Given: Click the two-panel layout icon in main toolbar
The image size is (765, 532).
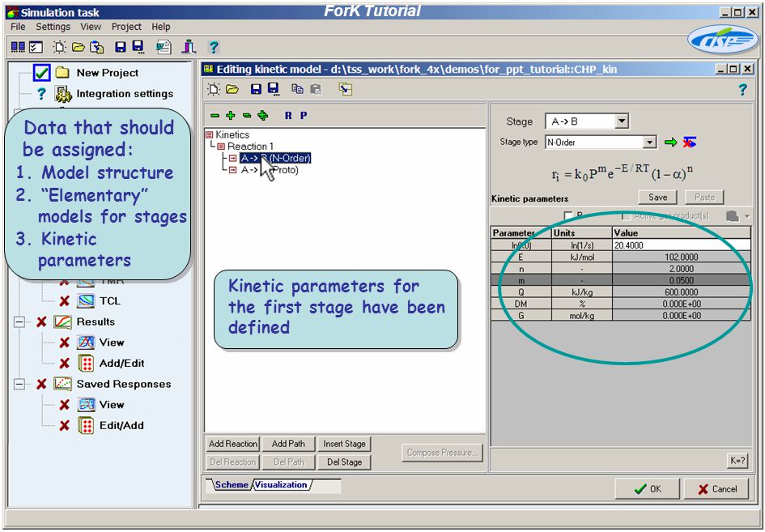Looking at the screenshot, I should click(x=18, y=47).
